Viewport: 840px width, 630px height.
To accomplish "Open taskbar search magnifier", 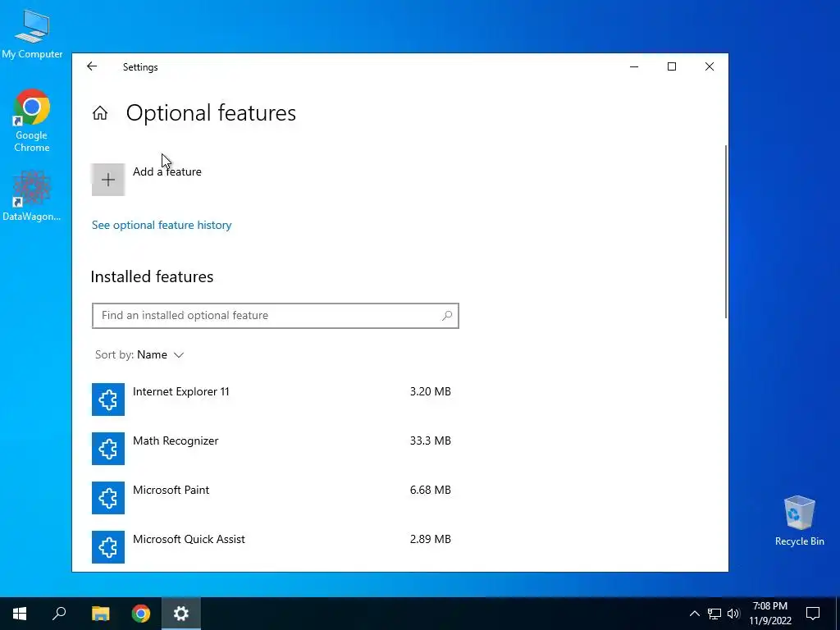I will point(59,614).
